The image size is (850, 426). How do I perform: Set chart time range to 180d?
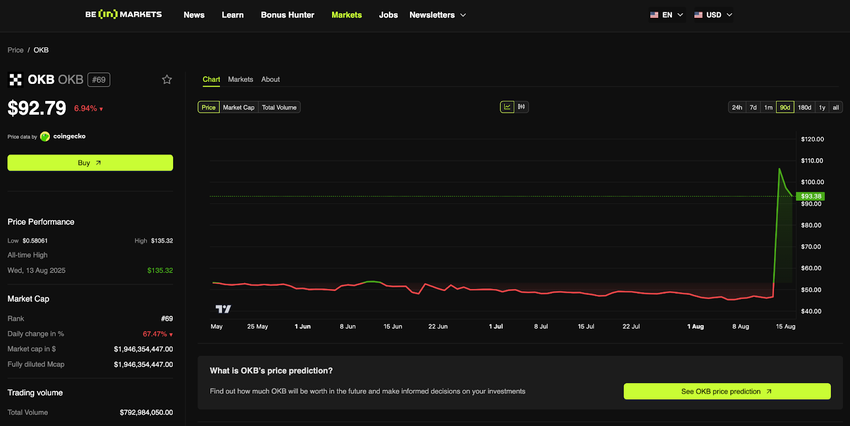coord(804,107)
